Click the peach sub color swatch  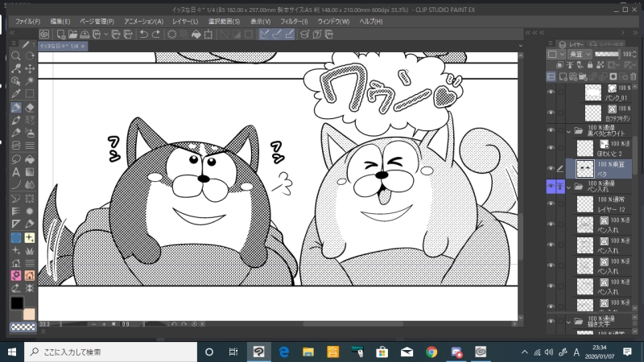[29, 314]
